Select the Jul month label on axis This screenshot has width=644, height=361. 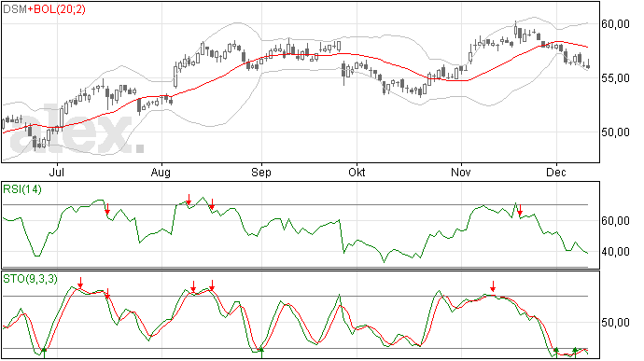[57, 173]
